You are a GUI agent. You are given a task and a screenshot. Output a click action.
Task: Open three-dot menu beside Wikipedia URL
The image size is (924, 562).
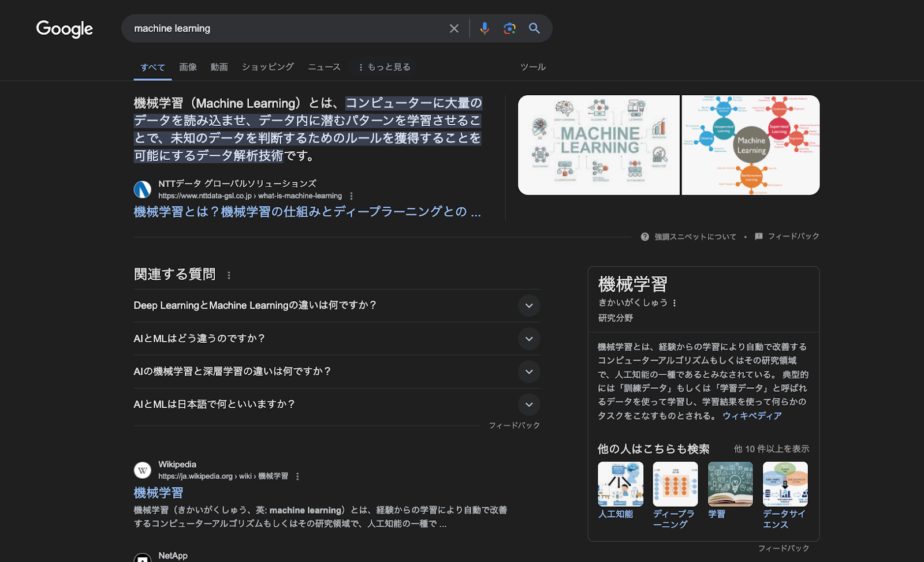[x=297, y=477]
